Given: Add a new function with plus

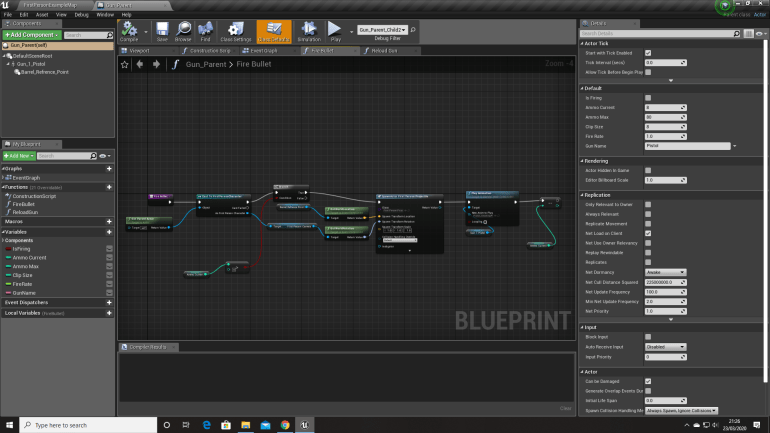Looking at the screenshot, I should pos(109,187).
